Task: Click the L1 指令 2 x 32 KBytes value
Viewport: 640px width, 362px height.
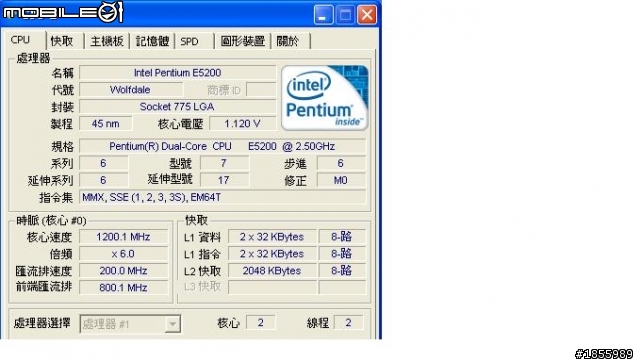Action: (272, 254)
